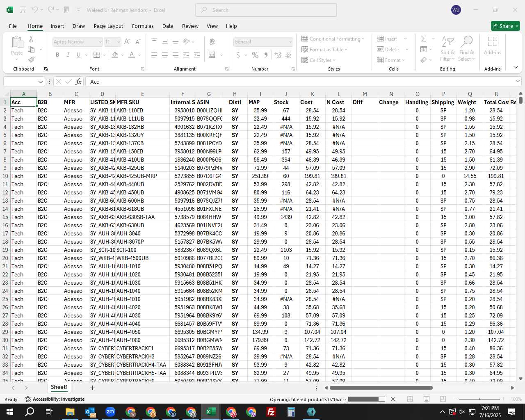Click Decrease Font Size icon
This screenshot has height=420, width=525.
pos(138,41)
